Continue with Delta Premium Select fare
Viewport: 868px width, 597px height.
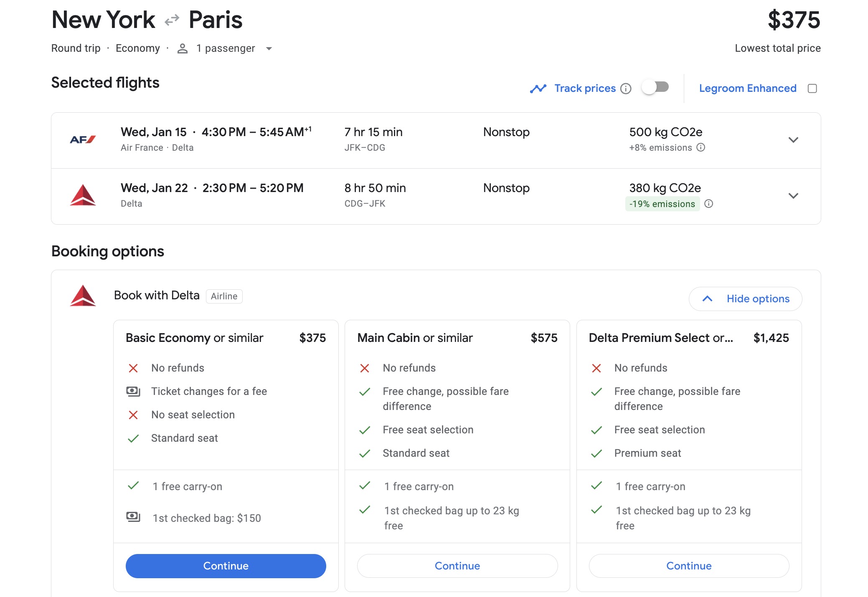click(x=689, y=566)
